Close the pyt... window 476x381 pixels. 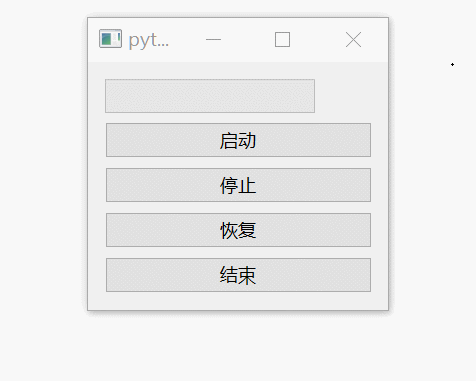point(353,39)
